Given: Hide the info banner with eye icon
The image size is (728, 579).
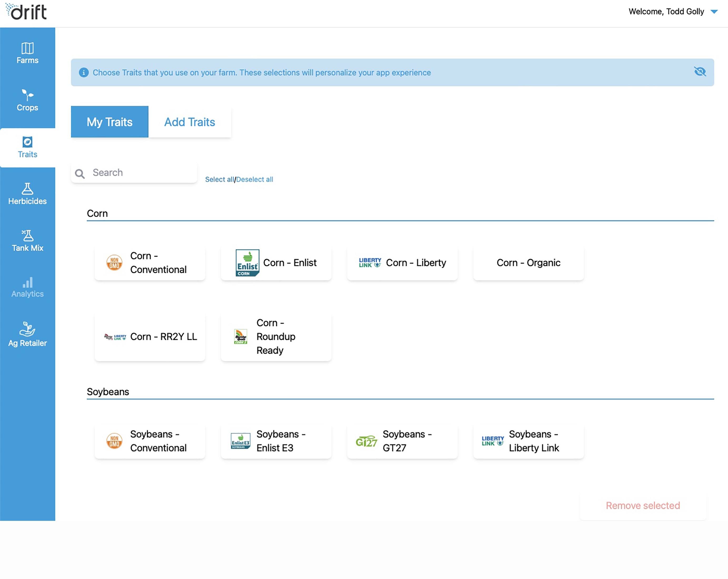Looking at the screenshot, I should tap(700, 72).
